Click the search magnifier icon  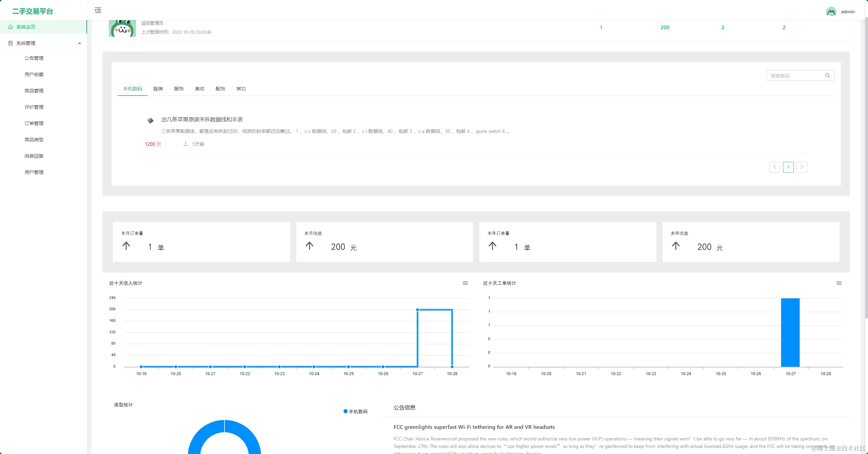tap(828, 75)
